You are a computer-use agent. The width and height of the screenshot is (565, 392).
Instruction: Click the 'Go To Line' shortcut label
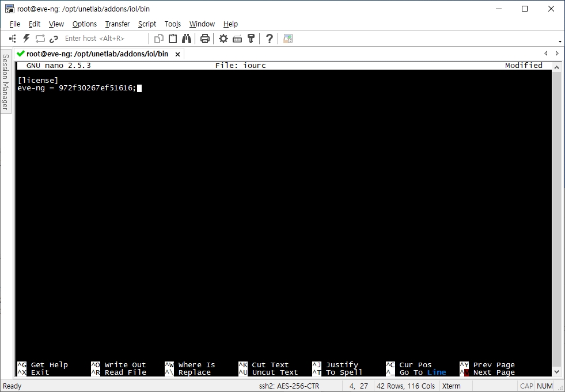pos(423,372)
